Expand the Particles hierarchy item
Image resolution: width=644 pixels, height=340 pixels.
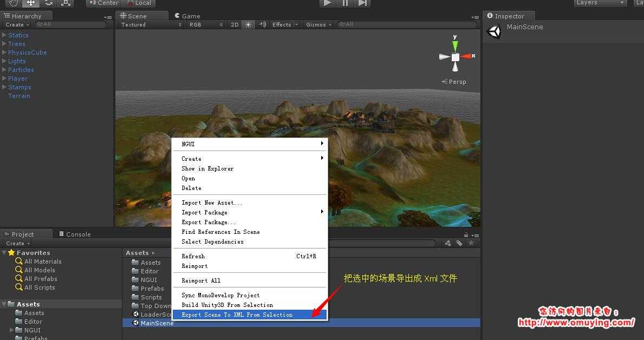point(4,69)
